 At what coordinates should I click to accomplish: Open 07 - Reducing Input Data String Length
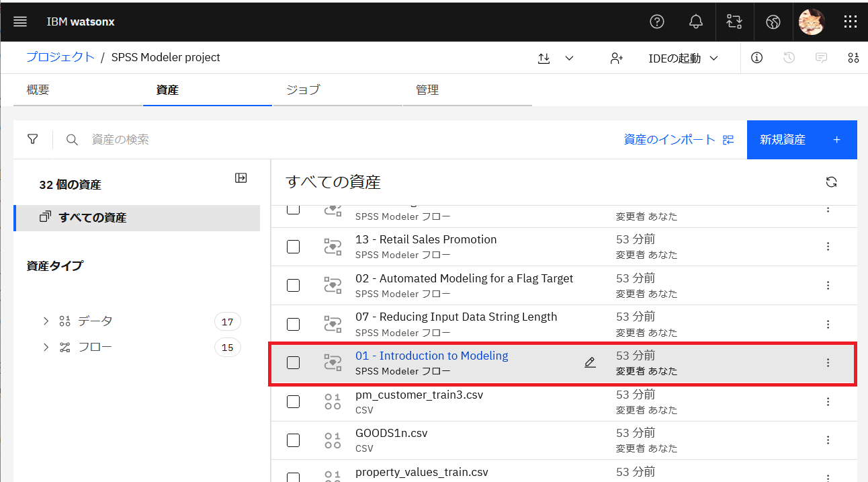(x=456, y=317)
